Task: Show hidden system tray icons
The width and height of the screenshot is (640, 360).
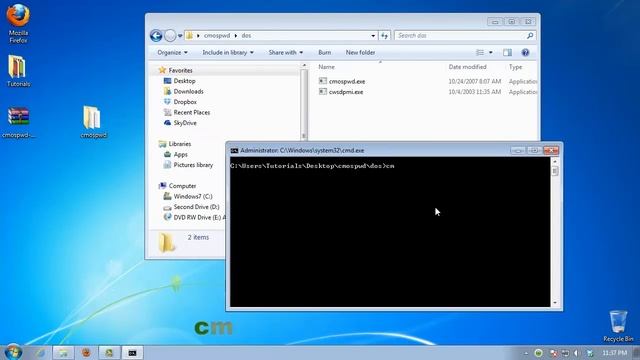Action: pos(526,353)
